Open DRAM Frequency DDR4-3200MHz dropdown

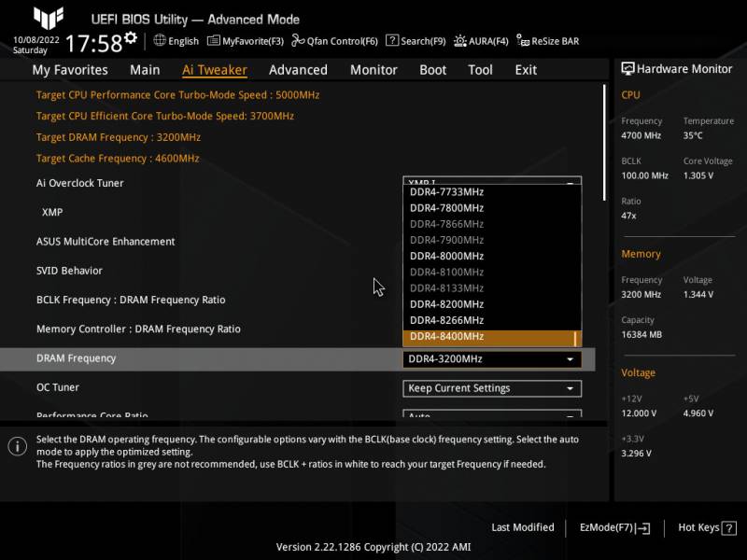(492, 359)
